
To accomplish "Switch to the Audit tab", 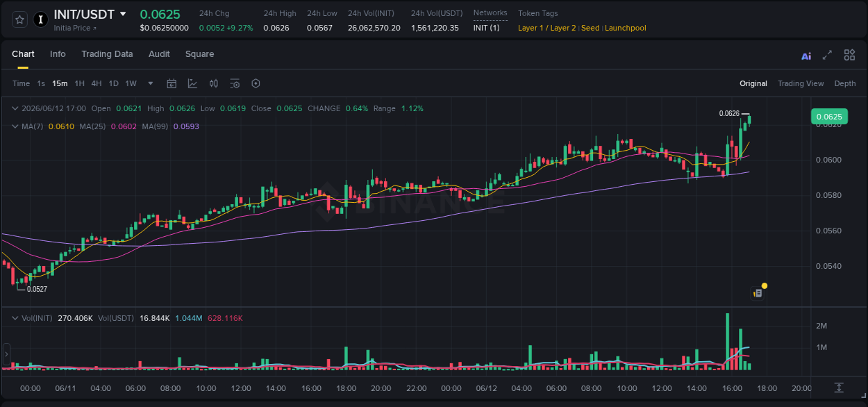I will (159, 54).
